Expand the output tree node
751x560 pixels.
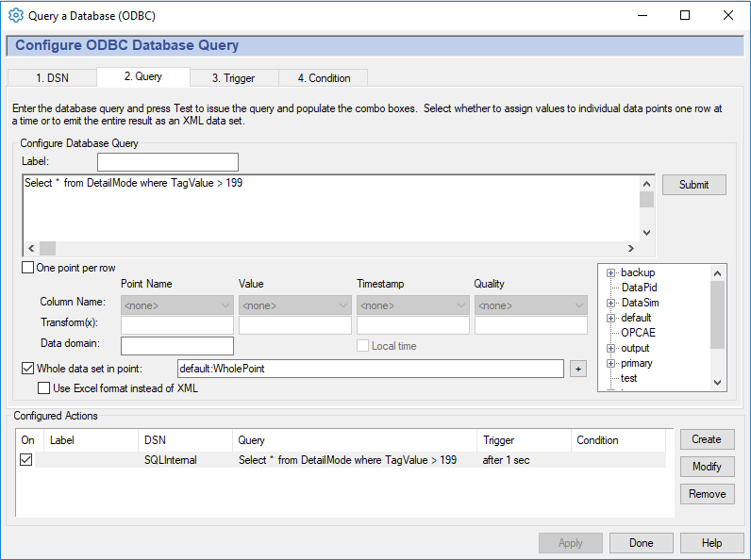tap(610, 349)
